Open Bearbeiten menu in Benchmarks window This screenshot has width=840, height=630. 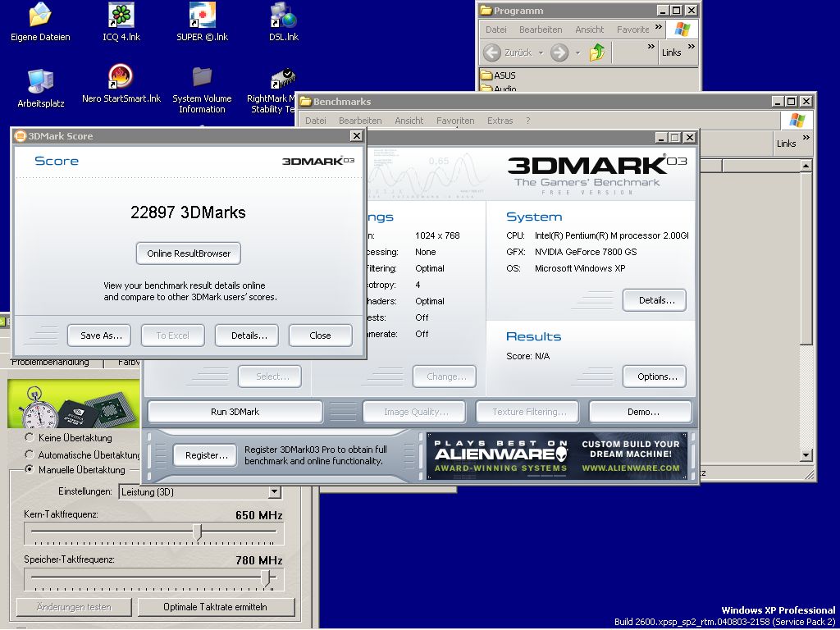click(x=360, y=121)
